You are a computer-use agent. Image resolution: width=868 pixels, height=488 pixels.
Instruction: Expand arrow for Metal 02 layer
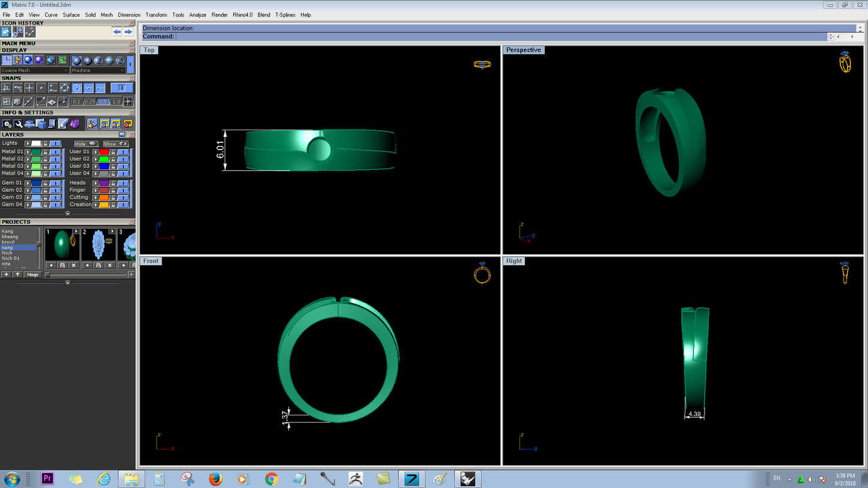[x=28, y=159]
